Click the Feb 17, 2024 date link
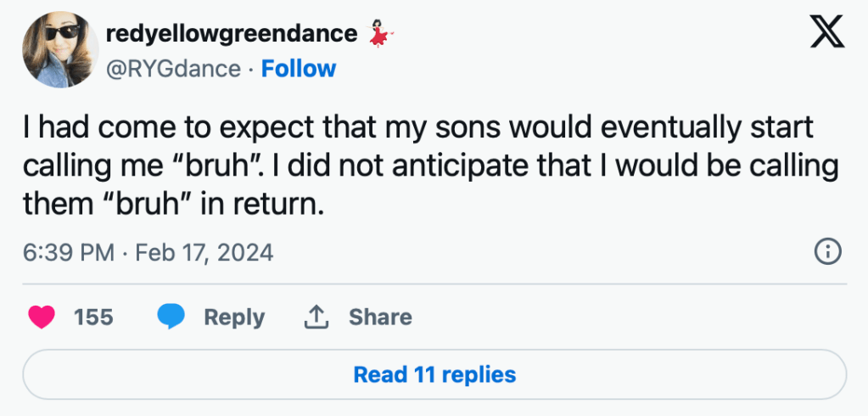The image size is (868, 416). [204, 253]
